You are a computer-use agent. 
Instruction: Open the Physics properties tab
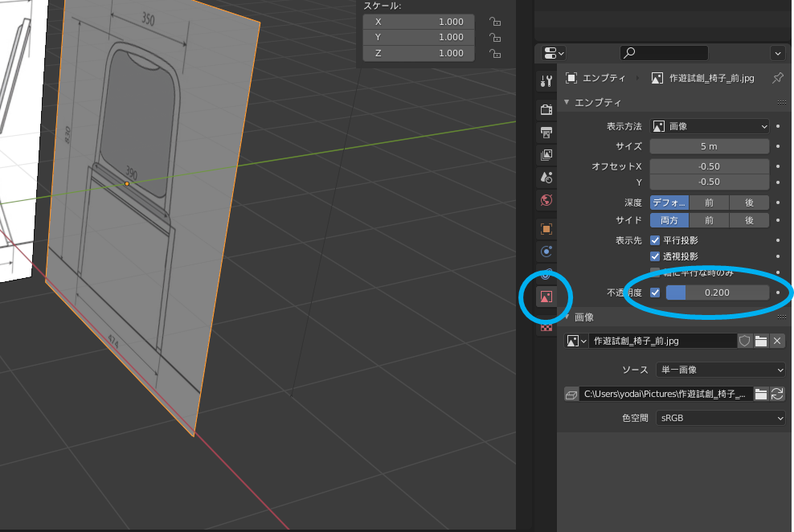(x=546, y=252)
